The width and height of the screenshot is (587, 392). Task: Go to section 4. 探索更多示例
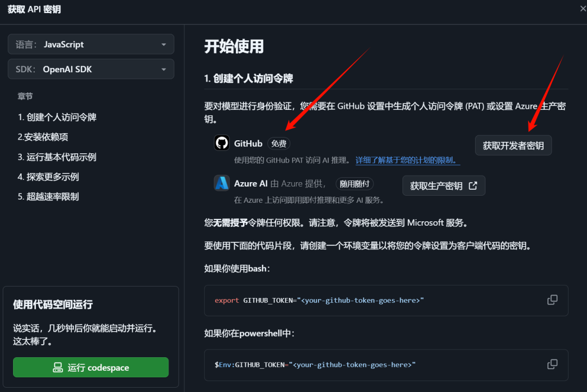coord(48,177)
